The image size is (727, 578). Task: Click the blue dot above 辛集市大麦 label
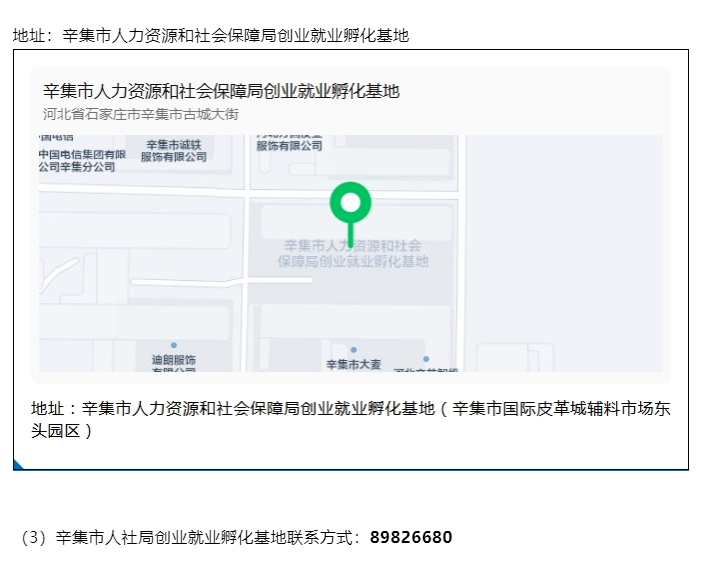[x=353, y=350]
